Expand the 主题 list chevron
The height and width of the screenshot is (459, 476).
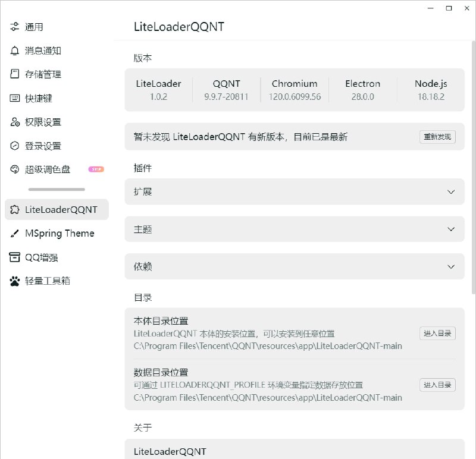coord(451,229)
